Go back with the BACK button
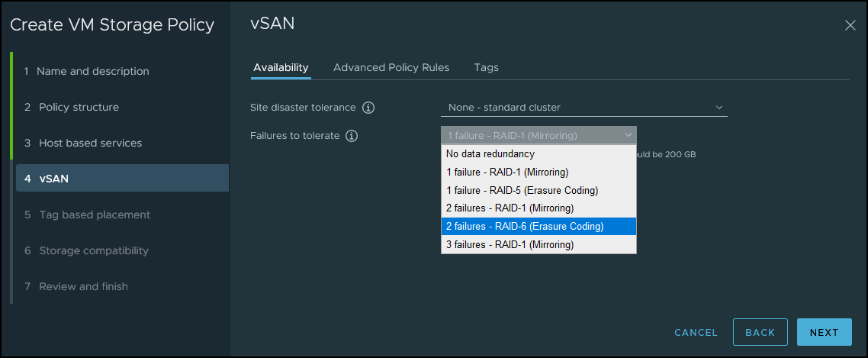Screen dimensions: 868x358 pyautogui.click(x=760, y=332)
